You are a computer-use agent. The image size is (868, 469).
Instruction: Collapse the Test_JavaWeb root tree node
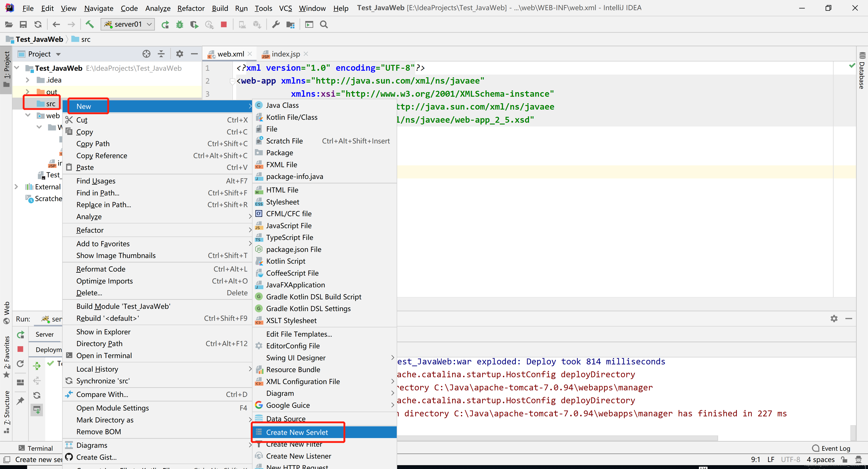(x=17, y=68)
